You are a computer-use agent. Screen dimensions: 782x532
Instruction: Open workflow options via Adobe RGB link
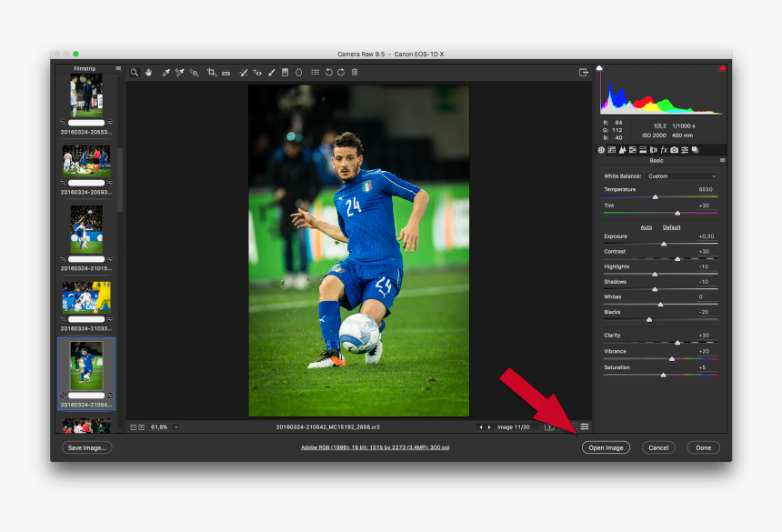[x=375, y=447]
